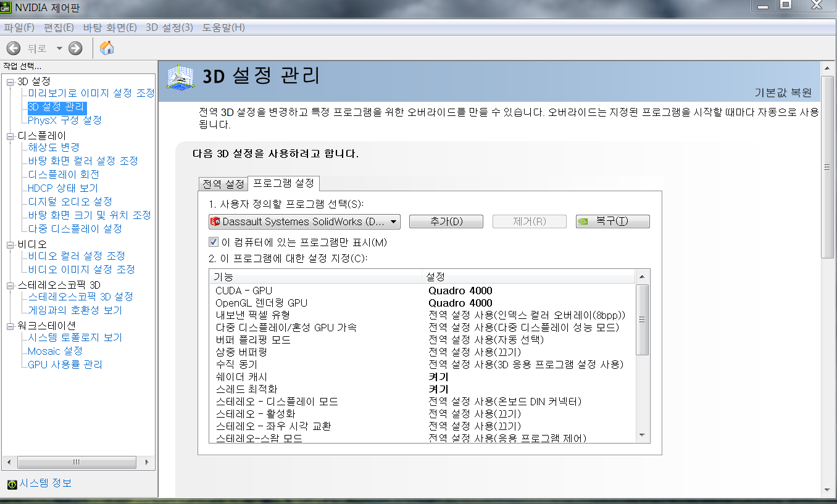The width and height of the screenshot is (837, 504).
Task: Select the 내보낸 픽셀 유형 row
Action: pos(422,315)
